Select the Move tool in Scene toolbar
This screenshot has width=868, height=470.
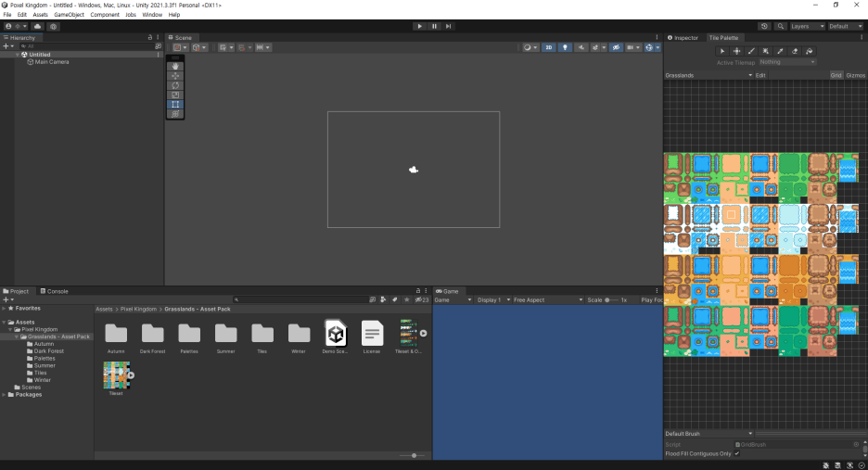pyautogui.click(x=175, y=76)
